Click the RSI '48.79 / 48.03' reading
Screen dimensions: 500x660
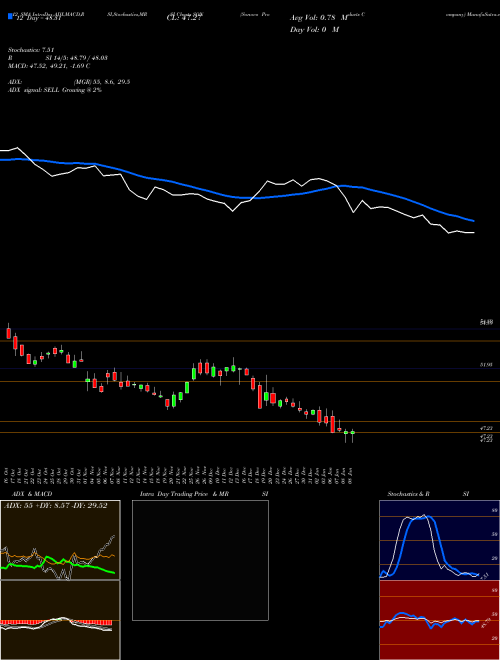tap(87, 58)
